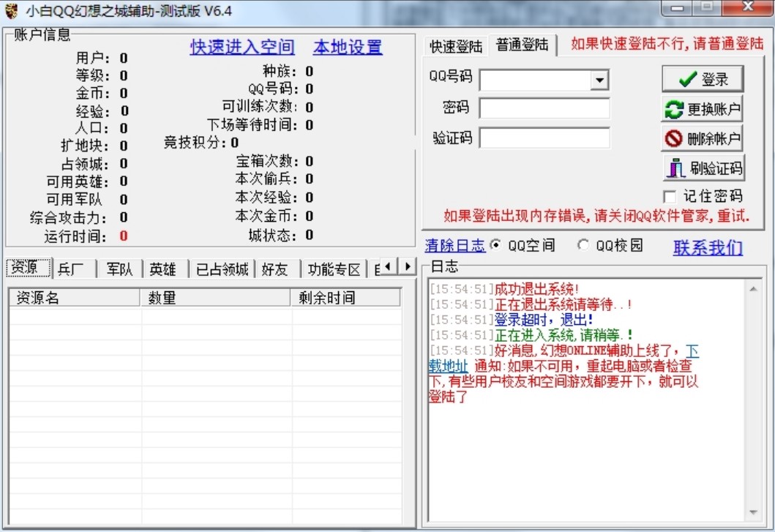Click the 本地设置 local settings link
775x532 pixels.
pyautogui.click(x=347, y=46)
